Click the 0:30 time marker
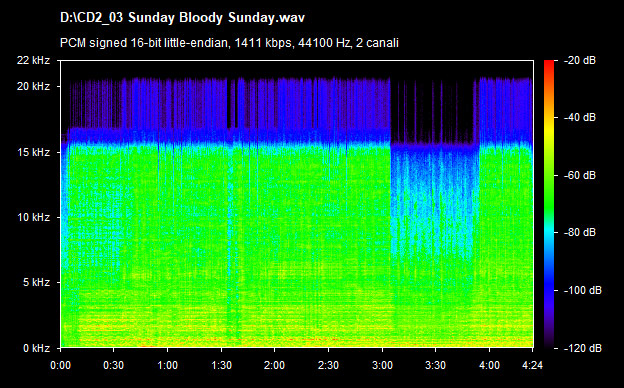Screen dimensions: 624x388 [113, 365]
